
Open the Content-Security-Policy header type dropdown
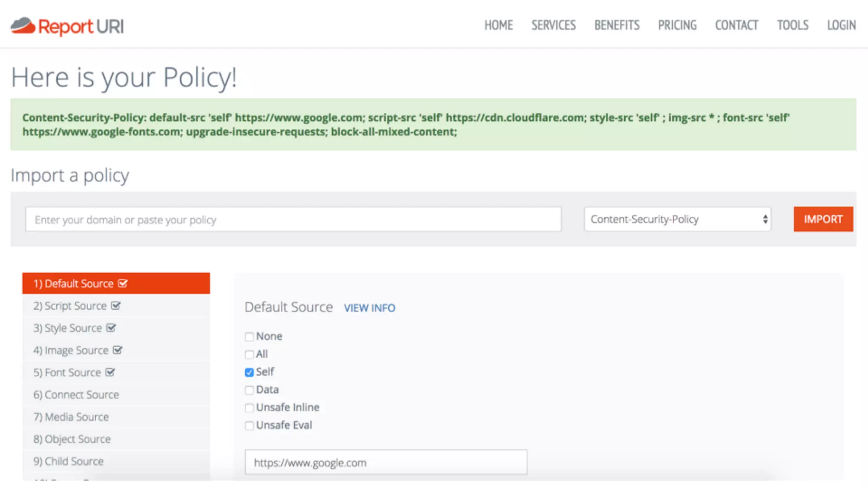tap(677, 219)
